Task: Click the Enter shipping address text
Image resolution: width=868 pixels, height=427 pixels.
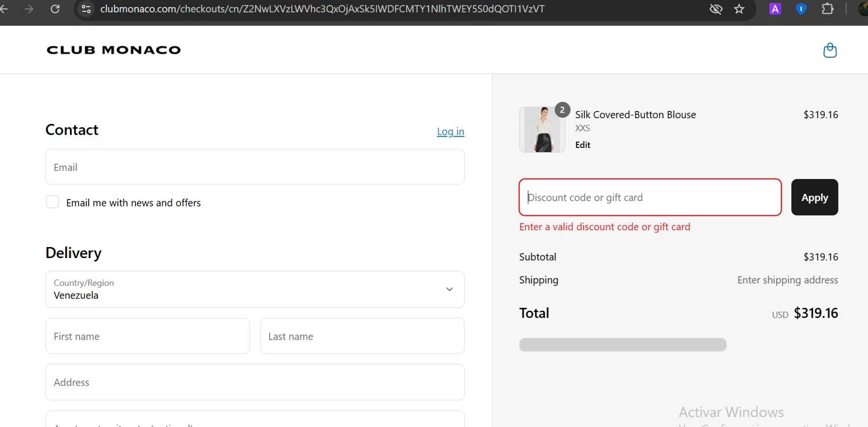Action: click(788, 280)
